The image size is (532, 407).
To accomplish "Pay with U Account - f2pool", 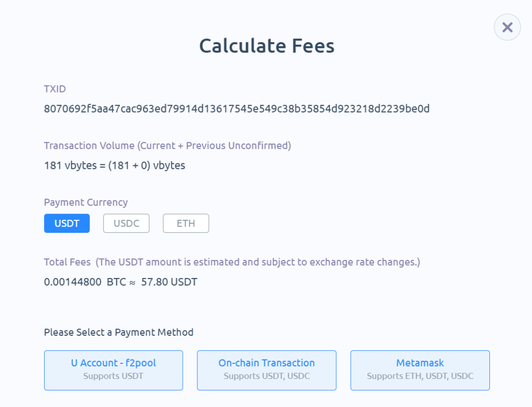I will [113, 370].
